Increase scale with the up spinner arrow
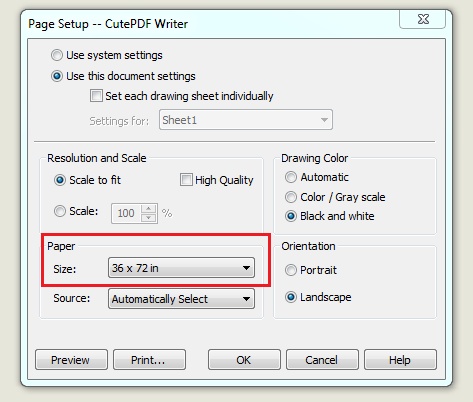The height and width of the screenshot is (402, 473). [x=149, y=209]
